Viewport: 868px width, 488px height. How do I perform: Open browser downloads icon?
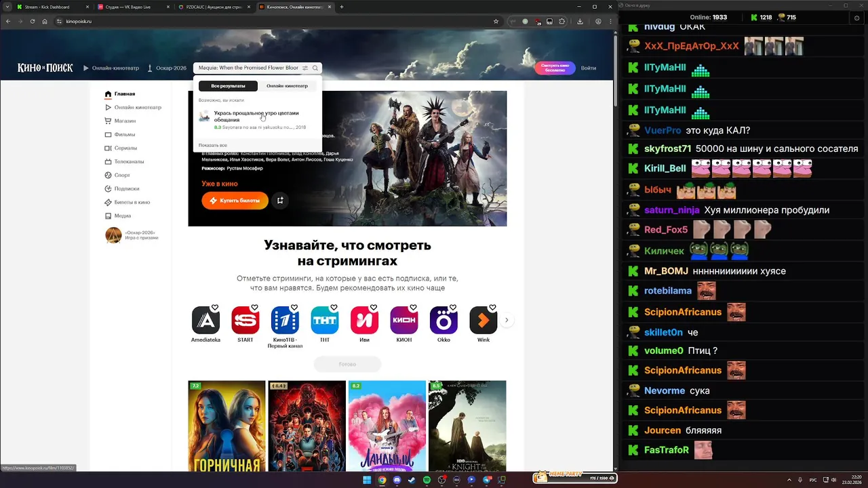coord(580,21)
